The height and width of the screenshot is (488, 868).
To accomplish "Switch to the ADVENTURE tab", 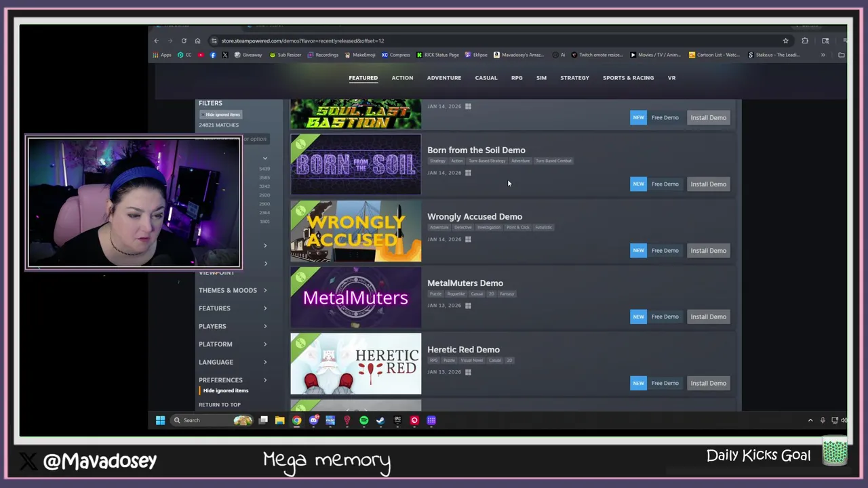I will coord(444,78).
